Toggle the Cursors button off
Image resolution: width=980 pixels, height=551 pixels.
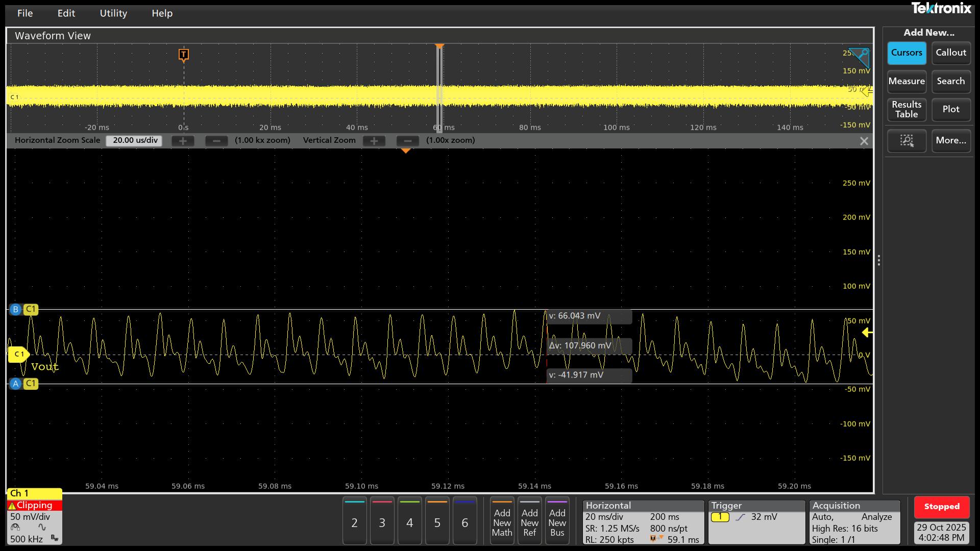906,53
